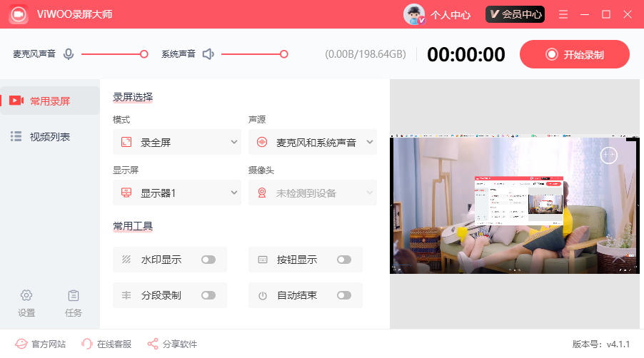Click the full-screen mode icon in 录全屏
644x358 pixels.
point(126,142)
